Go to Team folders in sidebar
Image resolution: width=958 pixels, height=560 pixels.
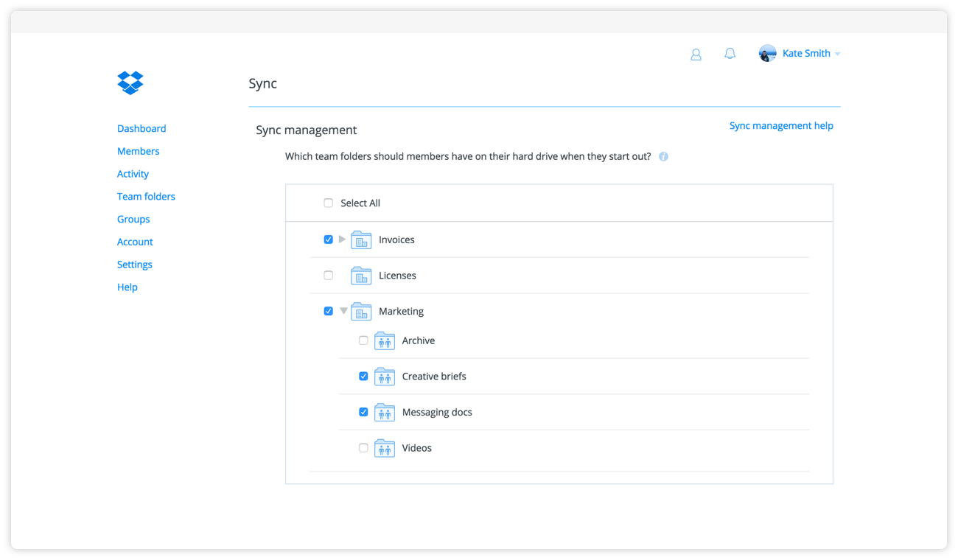pos(146,197)
